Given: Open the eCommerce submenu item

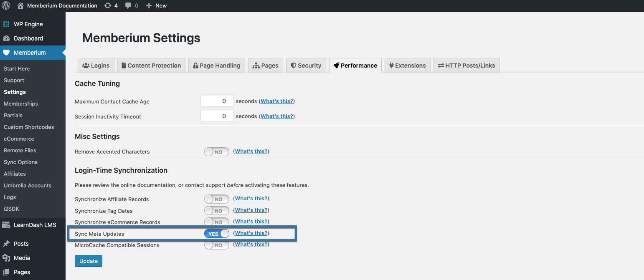Looking at the screenshot, I should coord(19,139).
